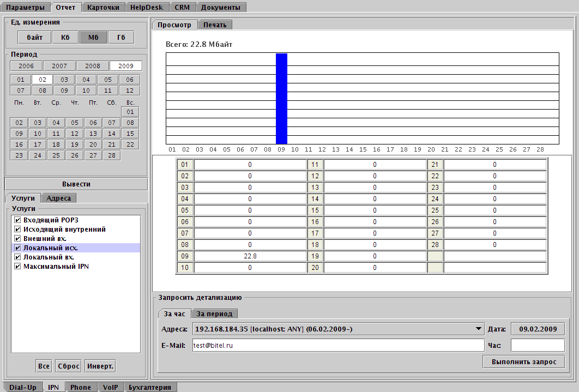Select Гб measurement unit
The height and width of the screenshot is (392, 579).
point(120,37)
